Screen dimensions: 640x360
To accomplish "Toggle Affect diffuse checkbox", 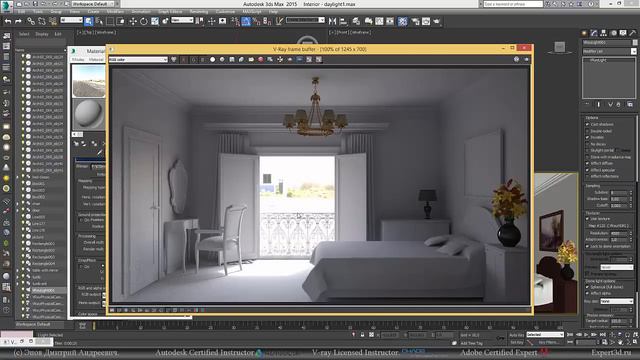I will 588,164.
